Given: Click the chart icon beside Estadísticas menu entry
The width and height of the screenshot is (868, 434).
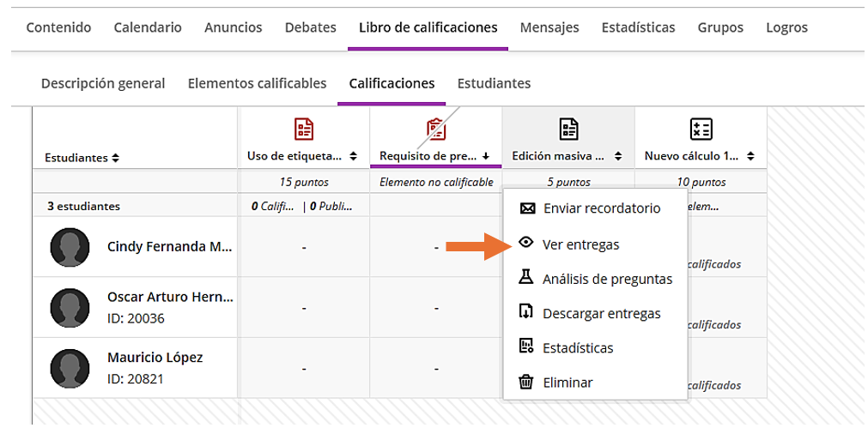Looking at the screenshot, I should click(x=527, y=347).
